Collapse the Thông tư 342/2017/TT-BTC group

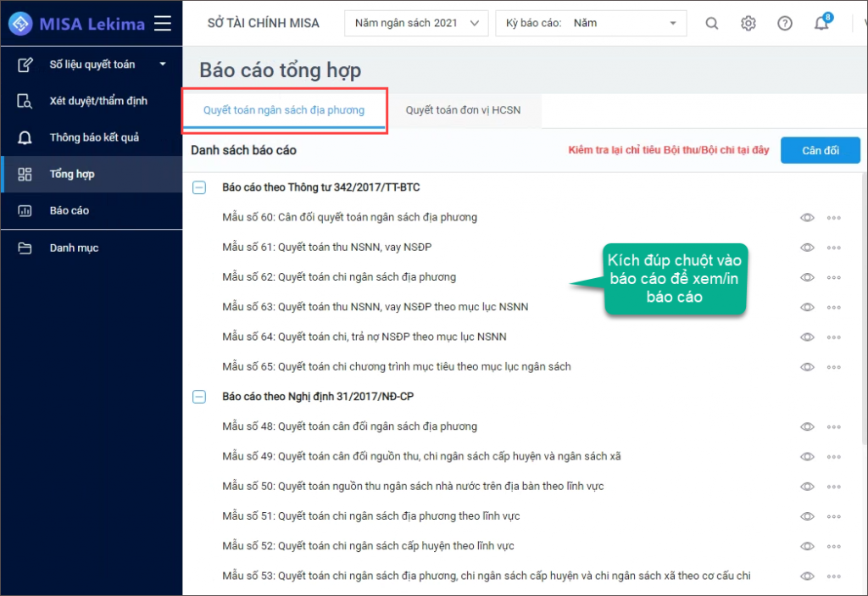pos(199,187)
